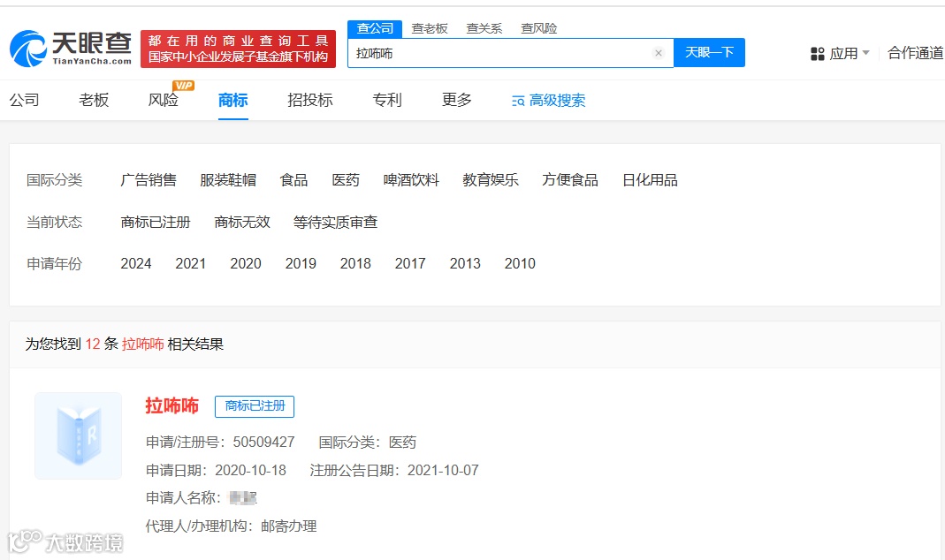Click the TianYanCha logo
This screenshot has width=945, height=560.
(71, 49)
